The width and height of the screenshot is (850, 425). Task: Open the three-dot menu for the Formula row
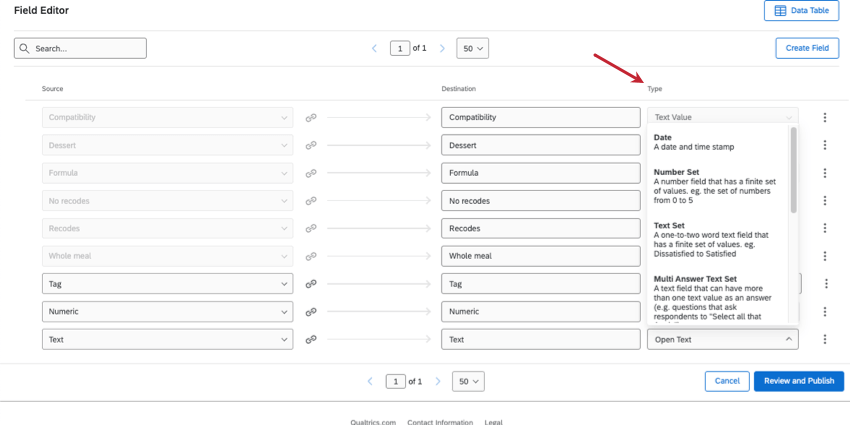825,173
